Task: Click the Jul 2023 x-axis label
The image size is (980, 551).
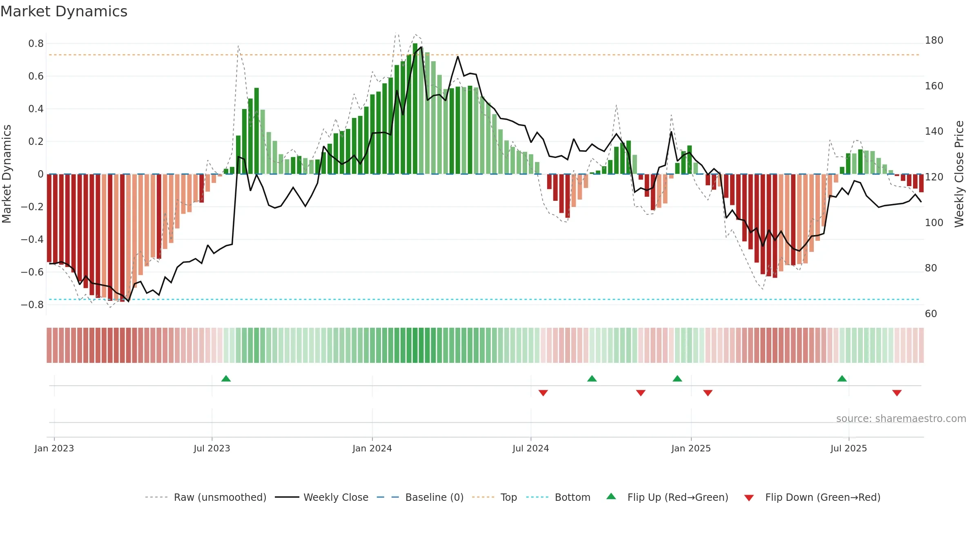Action: tap(212, 448)
